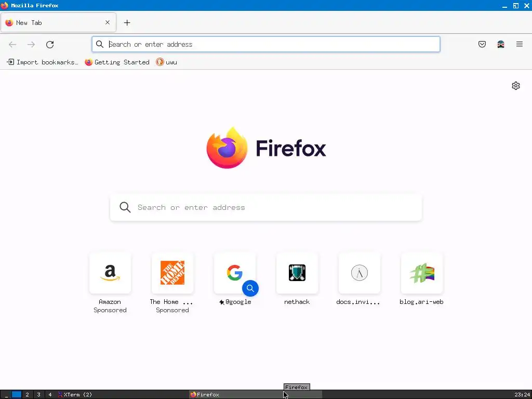Click the Firefox taskbar entry
Screen dimensions: 532x399
[255, 395]
